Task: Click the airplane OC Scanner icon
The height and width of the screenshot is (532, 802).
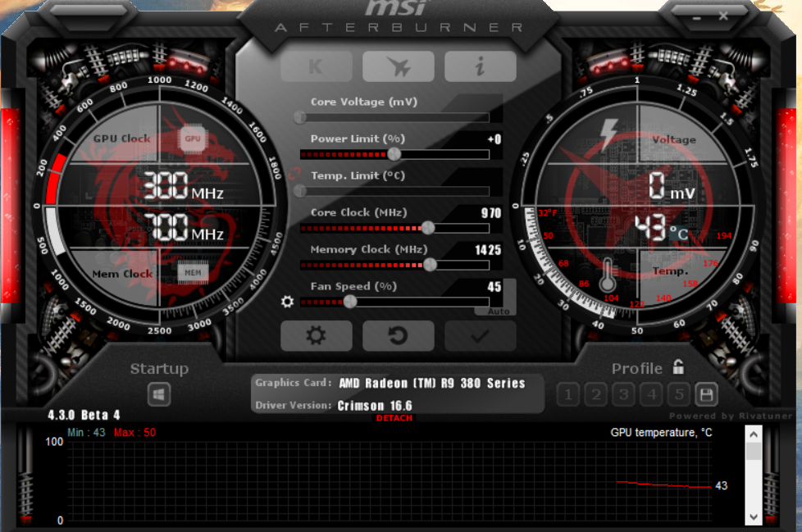Action: click(x=398, y=66)
